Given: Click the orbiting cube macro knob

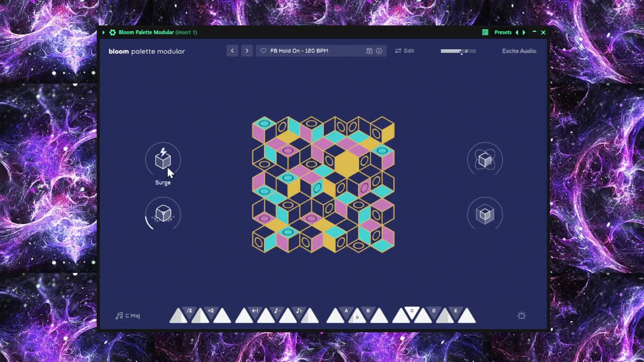Looking at the screenshot, I should [485, 160].
